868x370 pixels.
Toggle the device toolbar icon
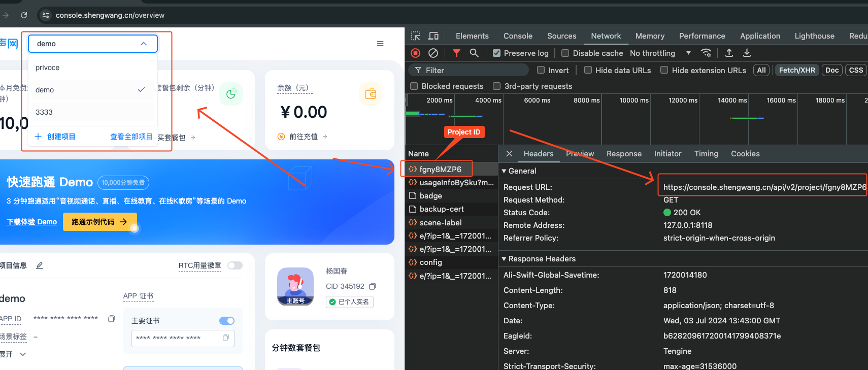tap(433, 36)
